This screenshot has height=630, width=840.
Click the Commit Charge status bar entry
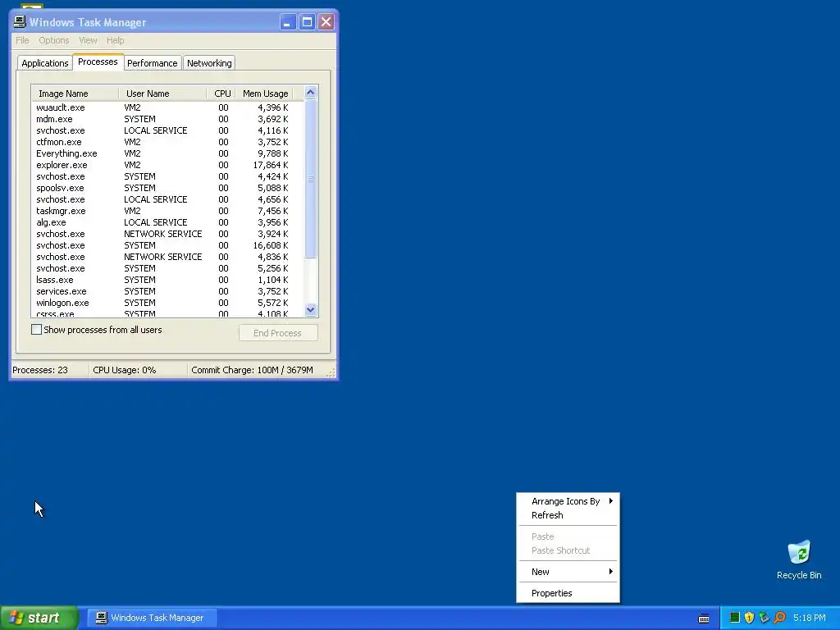coord(258,370)
